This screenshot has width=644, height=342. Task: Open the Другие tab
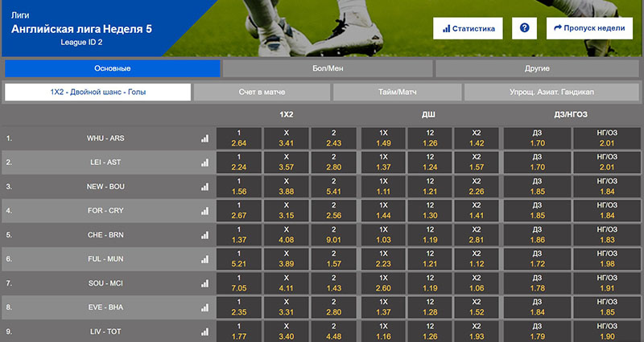[537, 68]
